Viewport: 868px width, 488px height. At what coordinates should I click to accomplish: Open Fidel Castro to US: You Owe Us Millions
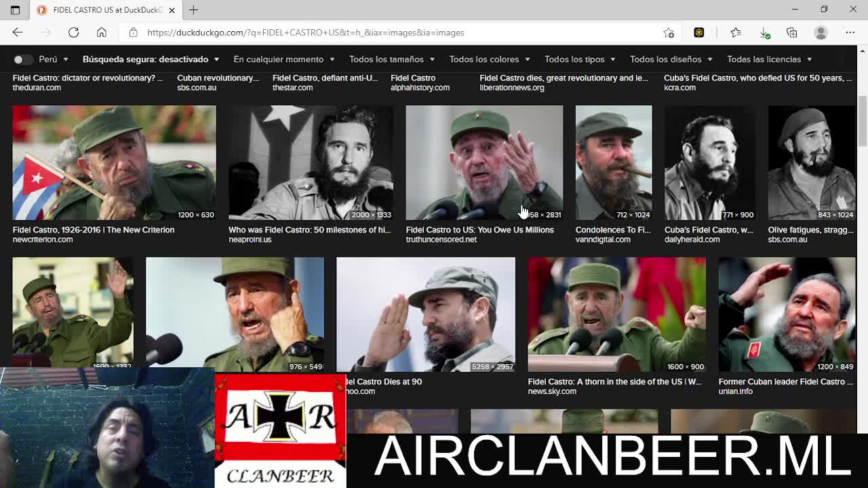coord(479,230)
